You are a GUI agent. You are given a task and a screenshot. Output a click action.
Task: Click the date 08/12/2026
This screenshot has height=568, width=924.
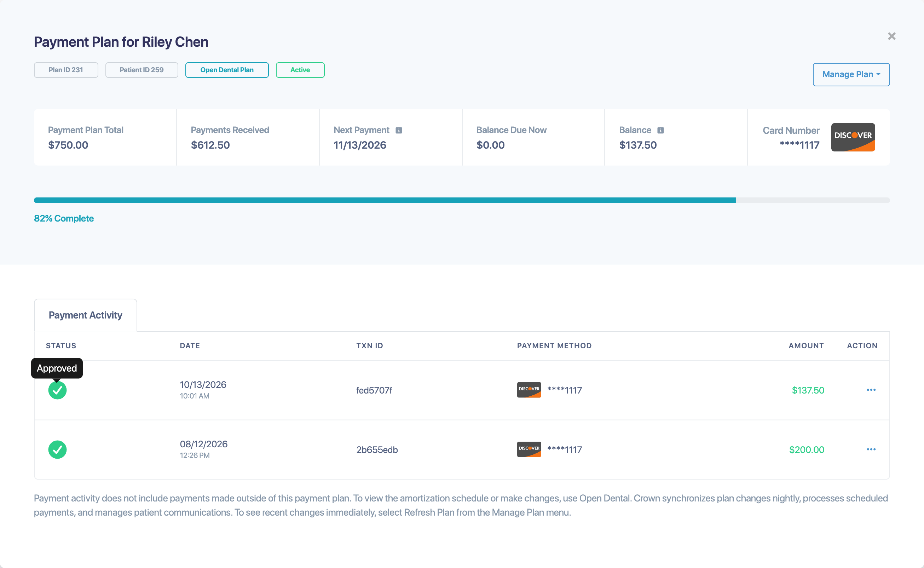click(x=204, y=444)
